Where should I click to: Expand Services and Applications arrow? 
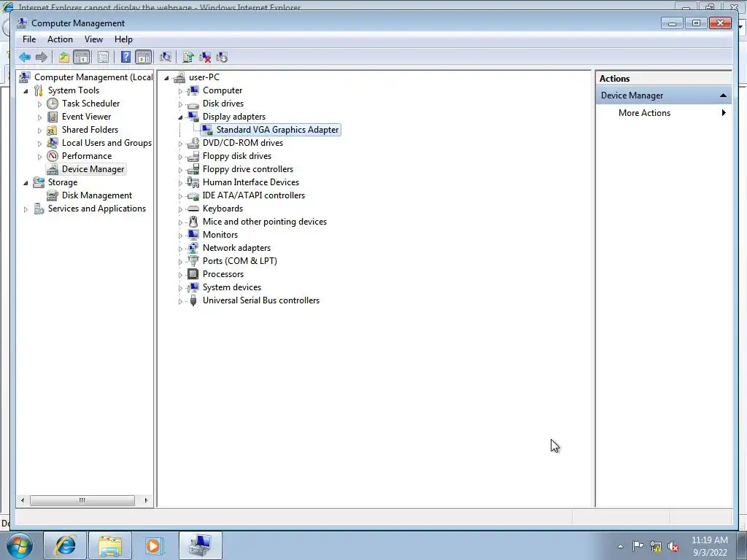coord(26,209)
